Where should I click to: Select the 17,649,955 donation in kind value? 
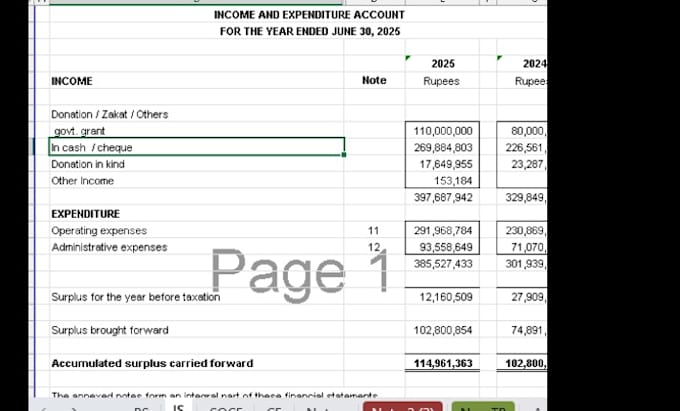click(x=442, y=164)
